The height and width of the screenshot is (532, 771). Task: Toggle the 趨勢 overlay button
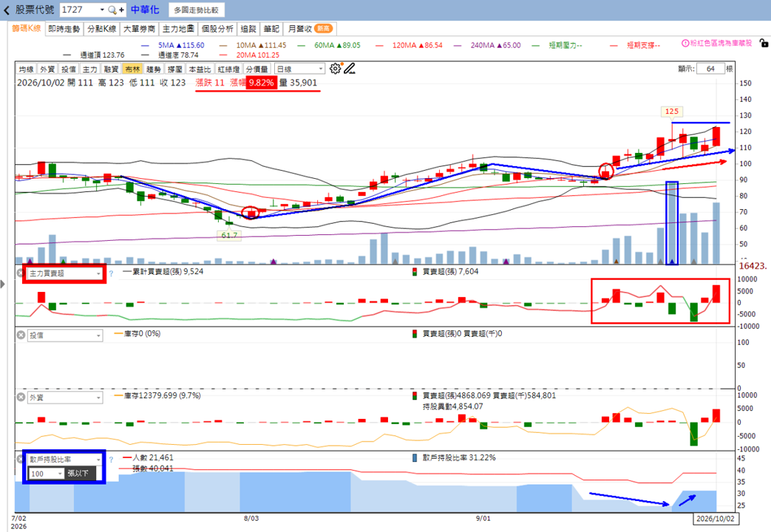154,69
